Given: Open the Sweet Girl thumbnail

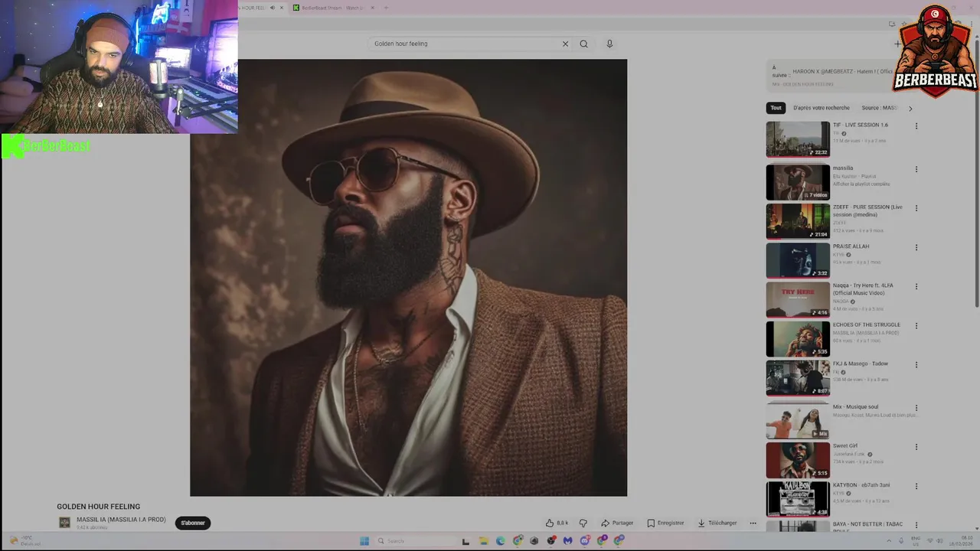Looking at the screenshot, I should [x=798, y=460].
